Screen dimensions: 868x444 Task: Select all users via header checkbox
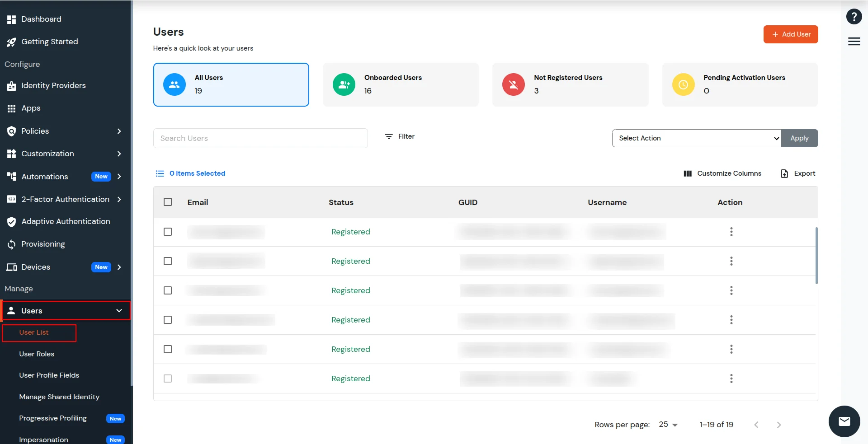tap(168, 202)
